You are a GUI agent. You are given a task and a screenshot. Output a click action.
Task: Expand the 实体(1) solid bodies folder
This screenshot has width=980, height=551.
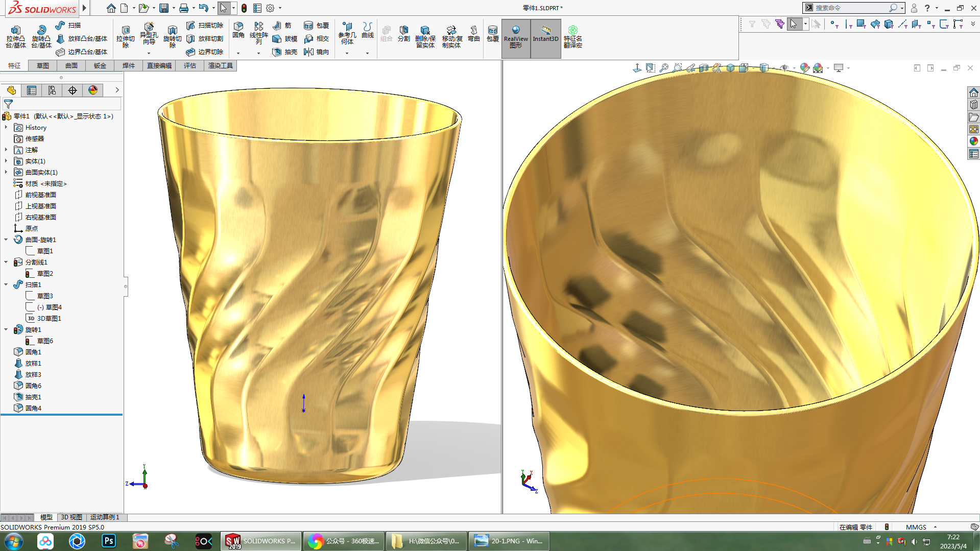(x=6, y=161)
